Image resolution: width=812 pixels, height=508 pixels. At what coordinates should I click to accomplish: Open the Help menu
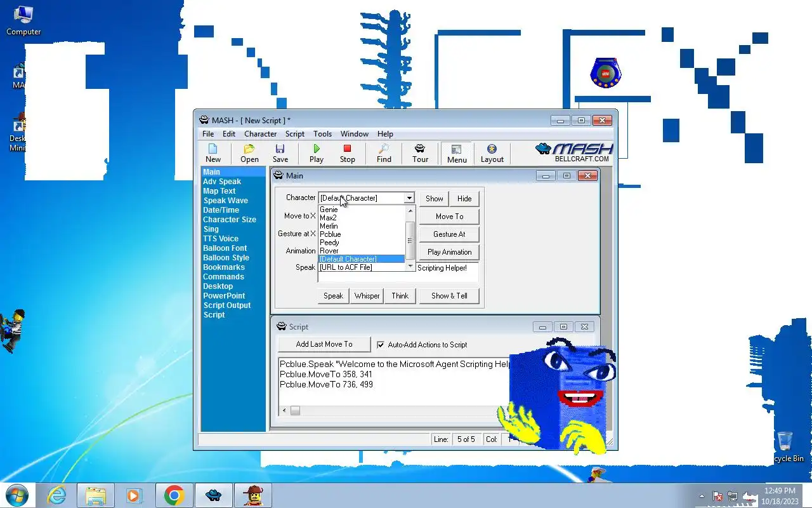click(x=385, y=134)
